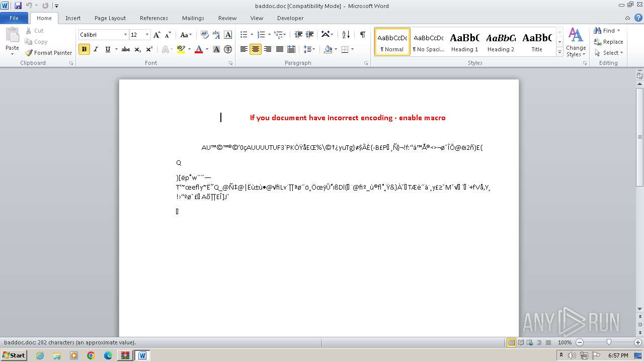
Task: Apply the Heading 1 style
Action: pos(464,42)
